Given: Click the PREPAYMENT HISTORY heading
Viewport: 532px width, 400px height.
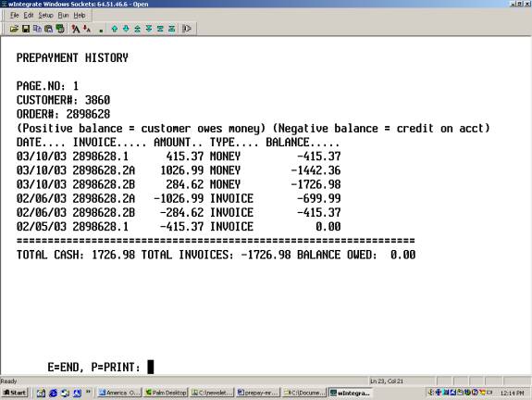Looking at the screenshot, I should click(72, 57).
